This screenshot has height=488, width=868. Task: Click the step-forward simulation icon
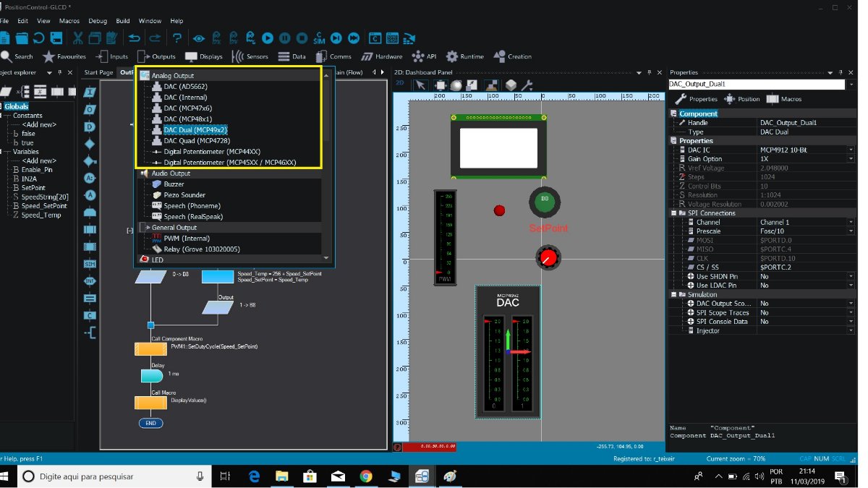click(x=337, y=38)
